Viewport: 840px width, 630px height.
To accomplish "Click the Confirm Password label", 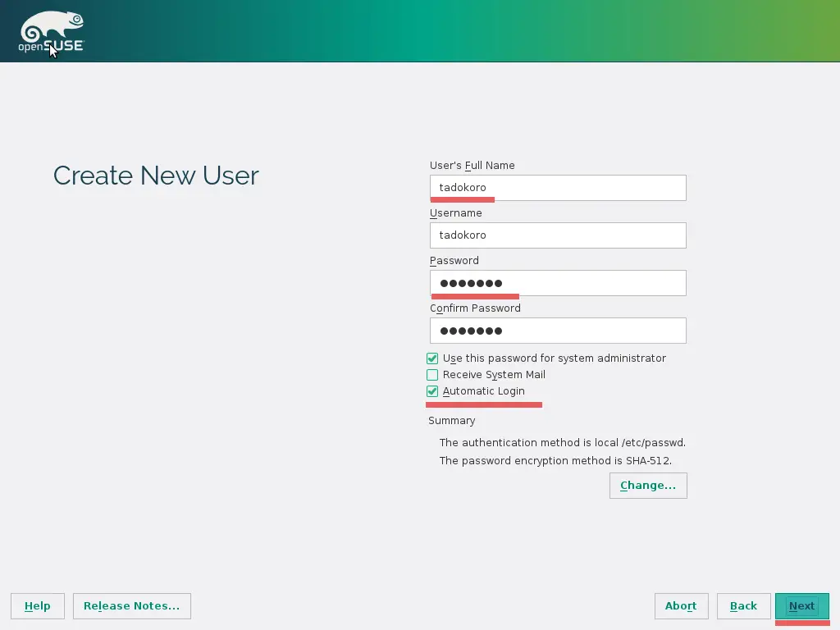I will coord(475,308).
